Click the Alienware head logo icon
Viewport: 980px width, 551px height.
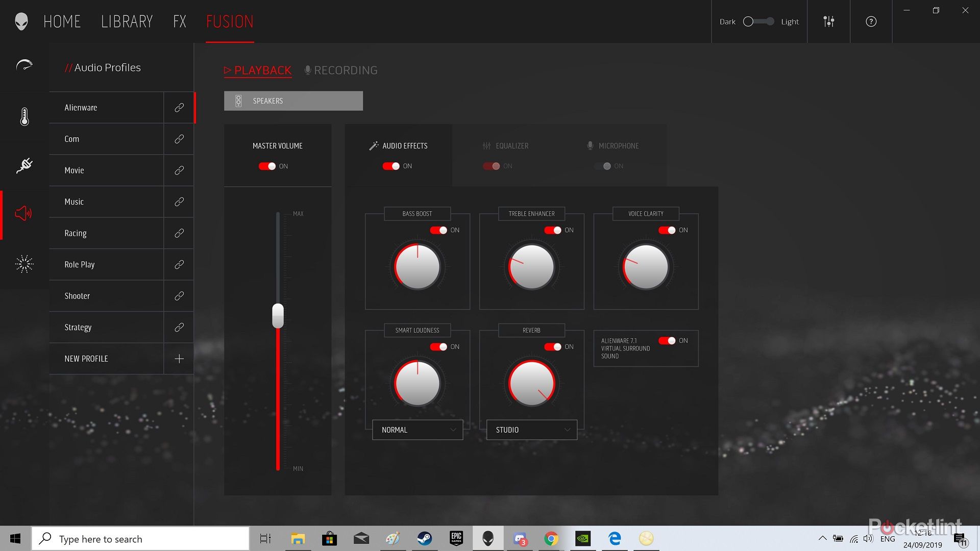pyautogui.click(x=21, y=21)
